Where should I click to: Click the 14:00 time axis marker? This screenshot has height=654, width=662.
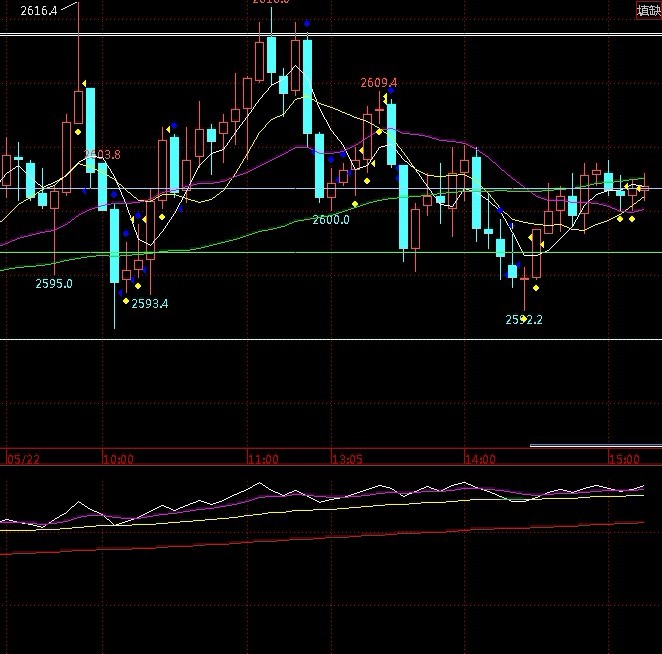[480, 459]
